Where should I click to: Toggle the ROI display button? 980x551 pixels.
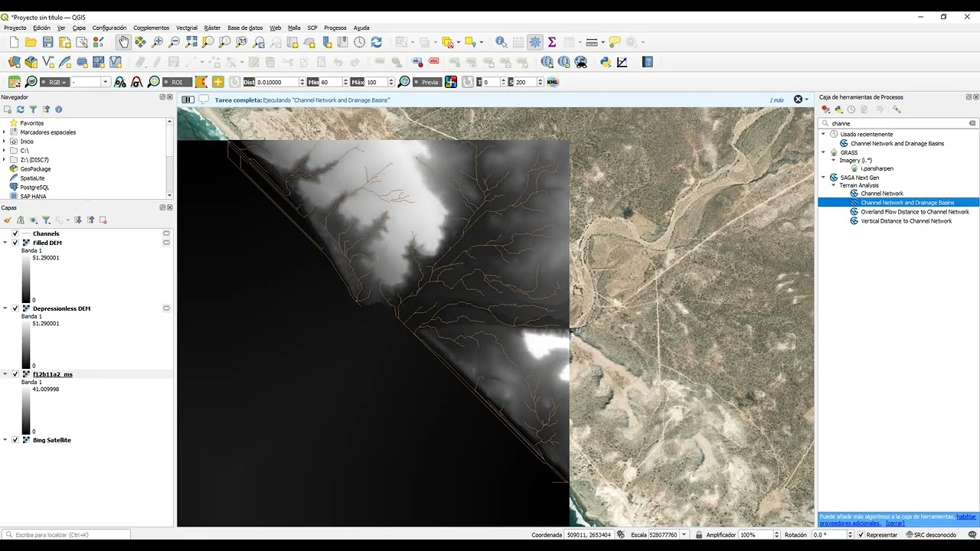177,82
